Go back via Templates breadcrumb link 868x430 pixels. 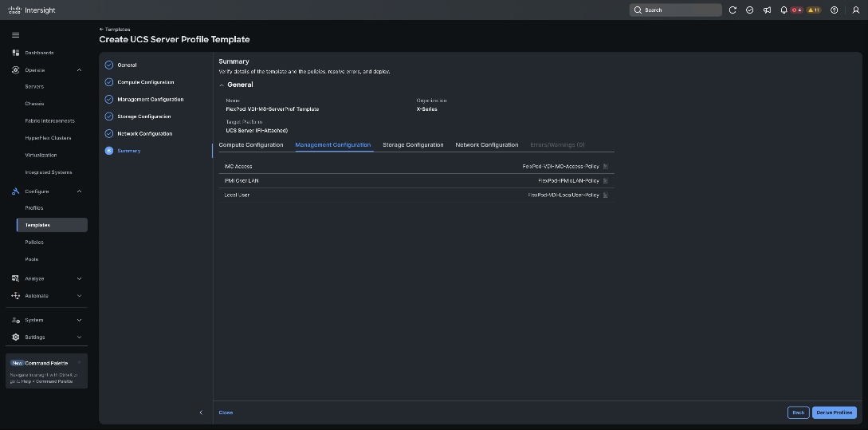tap(115, 30)
